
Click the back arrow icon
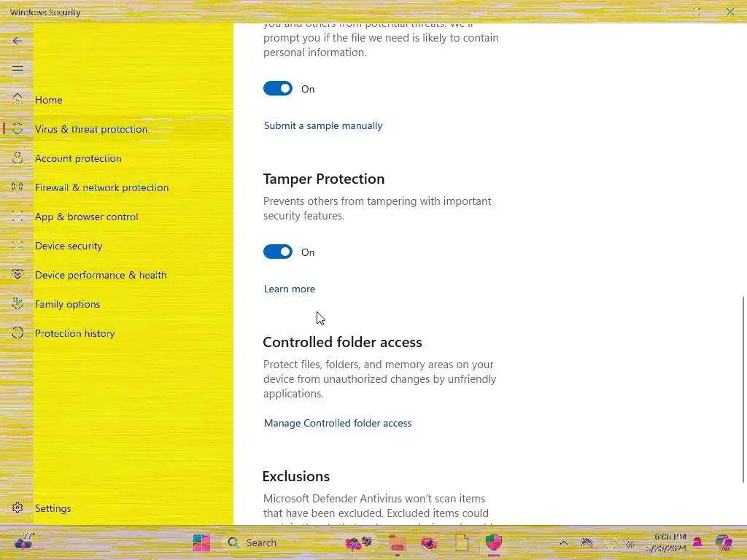18,41
